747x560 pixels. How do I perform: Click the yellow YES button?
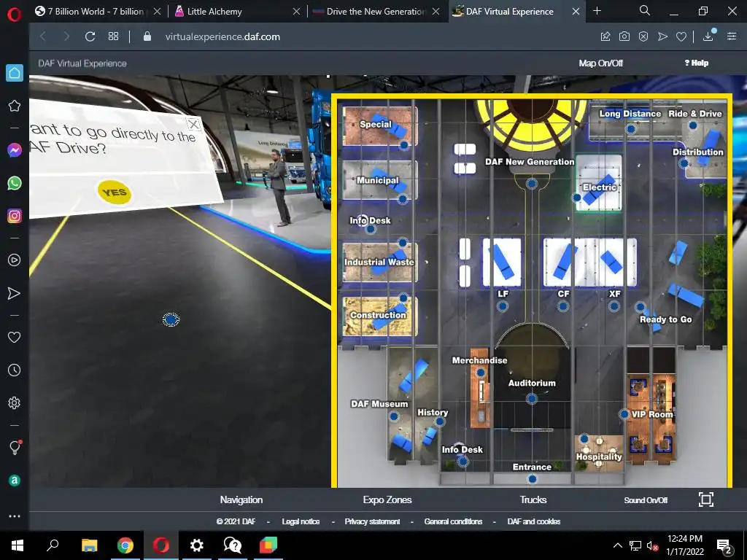[x=115, y=192]
